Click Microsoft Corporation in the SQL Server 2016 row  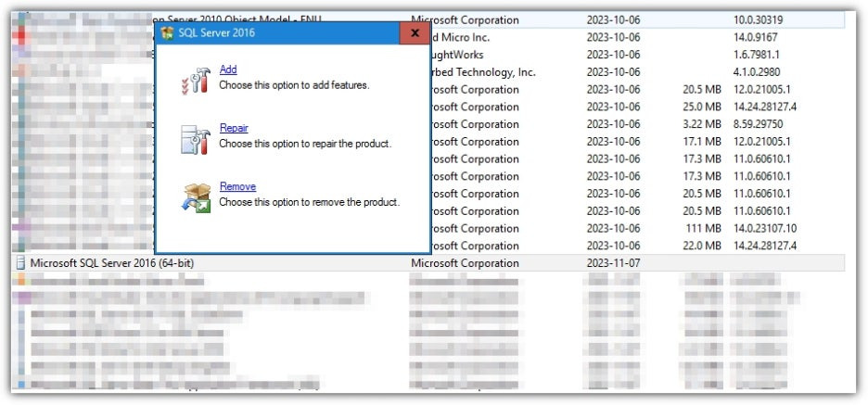tap(465, 263)
